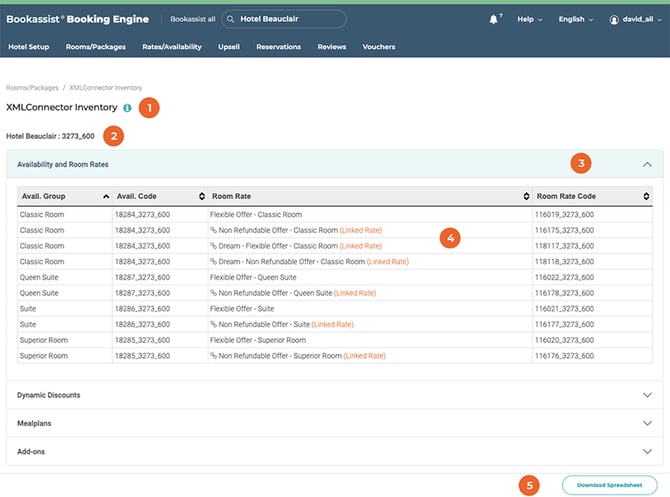Collapse the Availability and Room Rates section
The height and width of the screenshot is (497, 670).
pos(647,164)
